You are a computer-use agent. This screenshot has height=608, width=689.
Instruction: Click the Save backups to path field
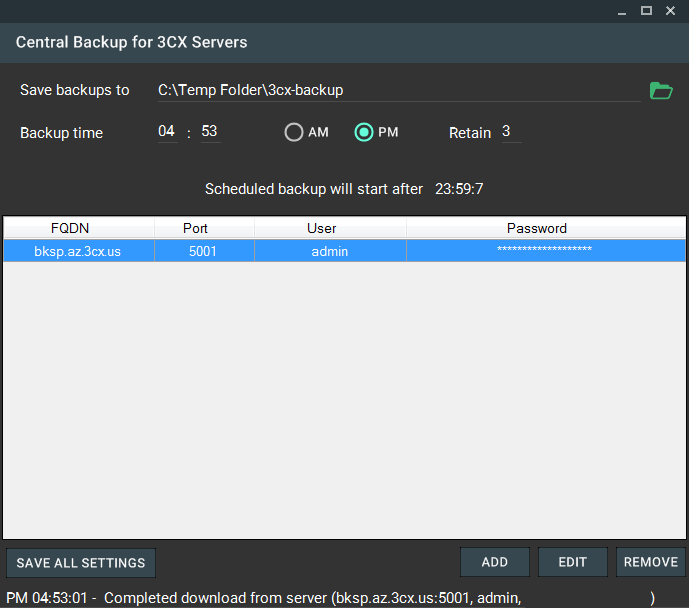click(x=399, y=90)
